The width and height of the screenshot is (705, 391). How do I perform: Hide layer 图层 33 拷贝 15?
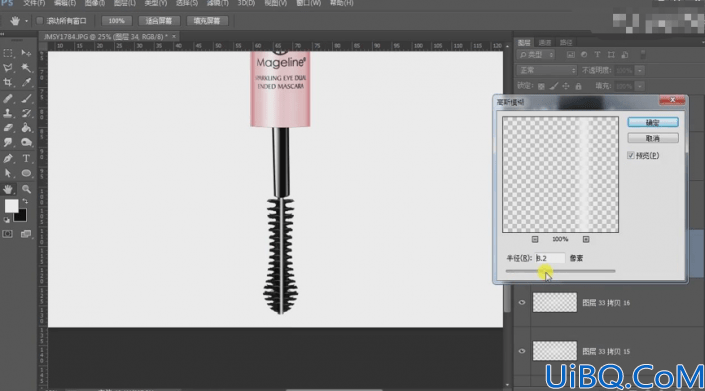[x=522, y=351]
